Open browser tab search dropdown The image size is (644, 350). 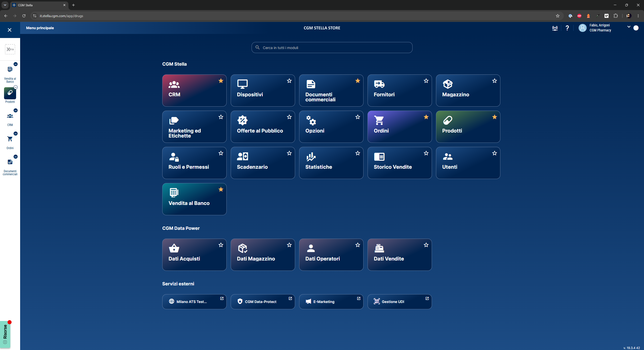point(5,5)
